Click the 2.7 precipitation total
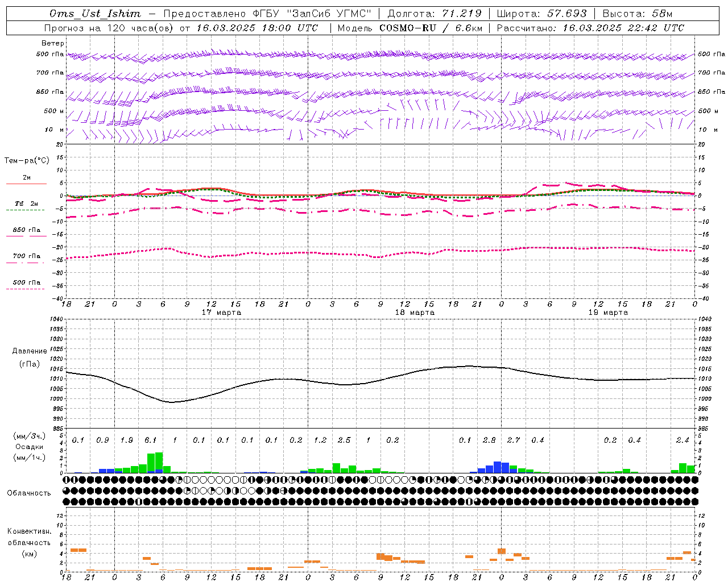This screenshot has width=728, height=582. pos(514,440)
